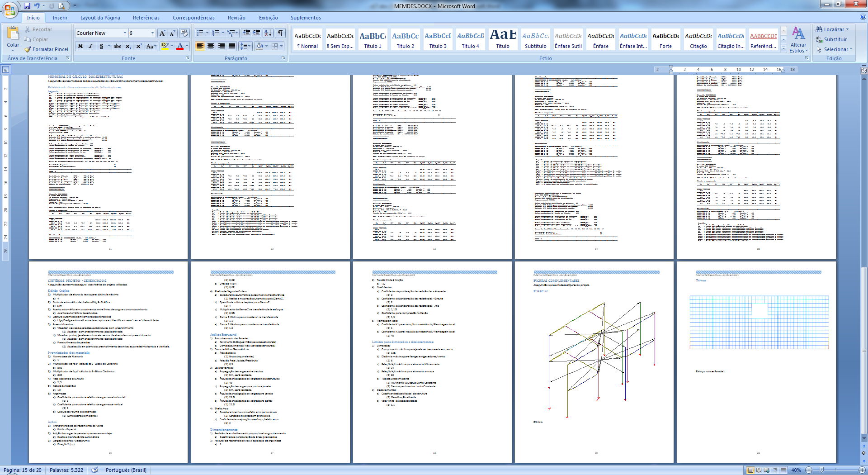Apply the Forte style
868x475 pixels.
coord(666,39)
